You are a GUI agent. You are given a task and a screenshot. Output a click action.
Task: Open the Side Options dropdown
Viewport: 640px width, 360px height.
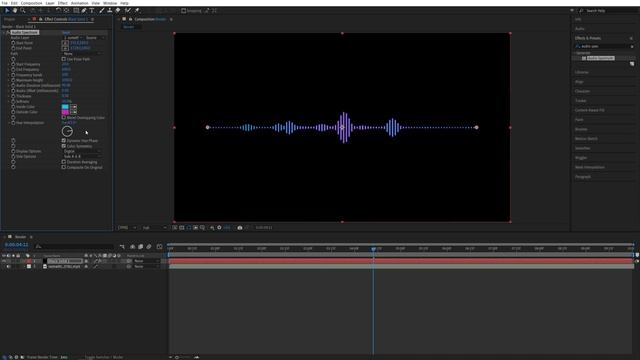82,156
